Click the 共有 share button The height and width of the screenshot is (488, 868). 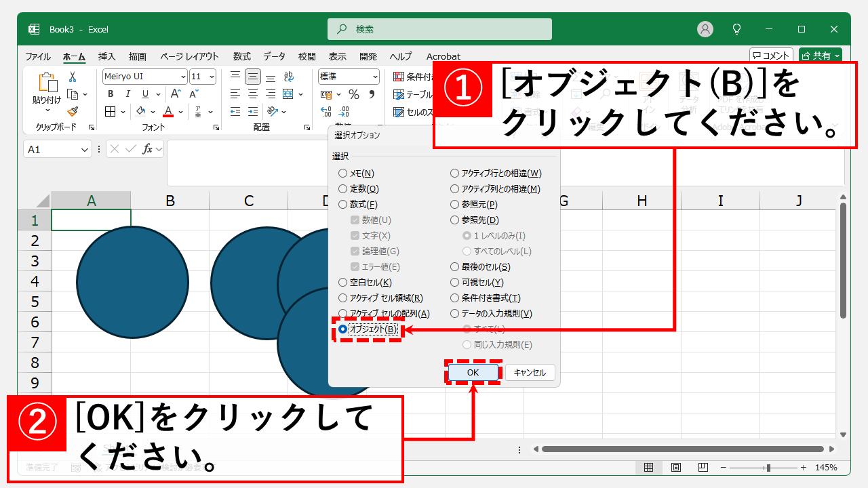click(820, 56)
